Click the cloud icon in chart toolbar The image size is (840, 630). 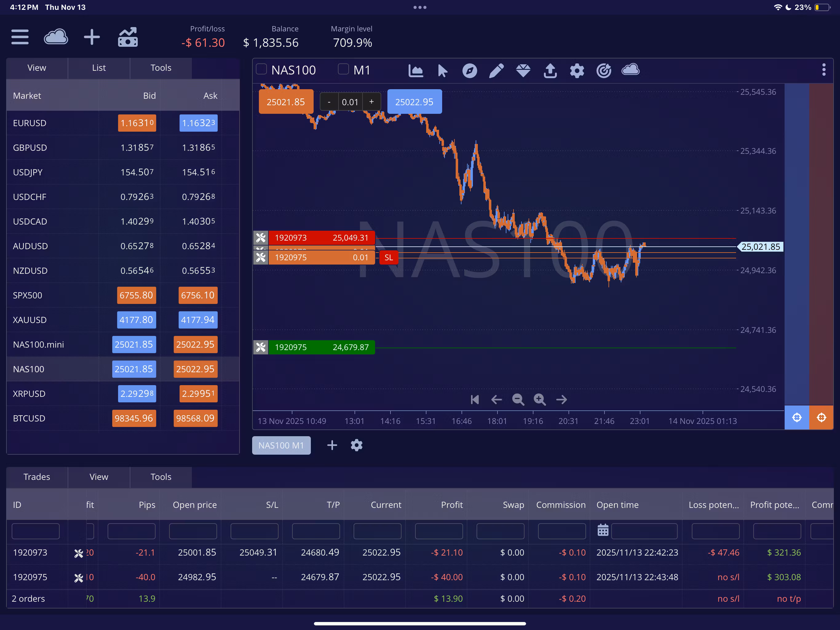click(x=630, y=70)
